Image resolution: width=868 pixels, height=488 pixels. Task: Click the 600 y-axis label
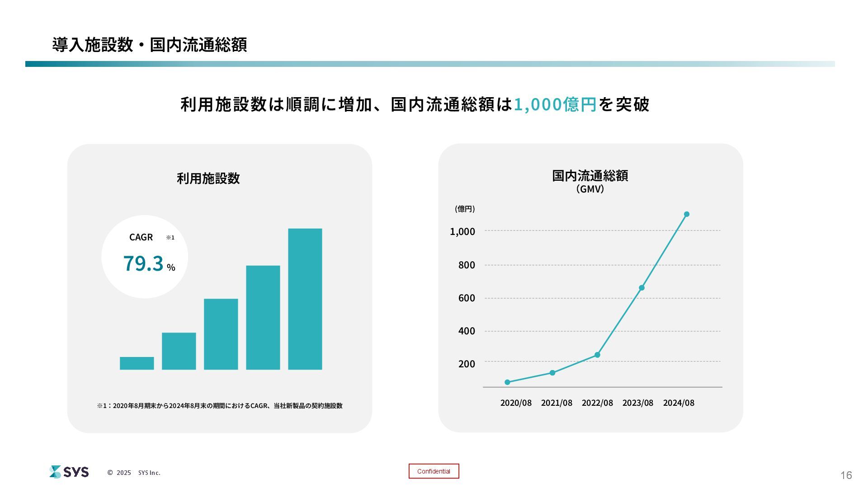[467, 298]
